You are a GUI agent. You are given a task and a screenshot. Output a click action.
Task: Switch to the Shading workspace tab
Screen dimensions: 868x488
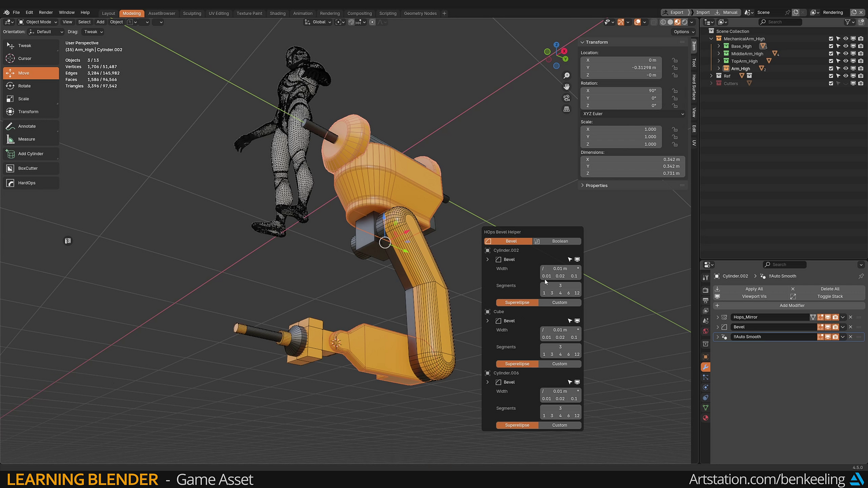point(278,13)
